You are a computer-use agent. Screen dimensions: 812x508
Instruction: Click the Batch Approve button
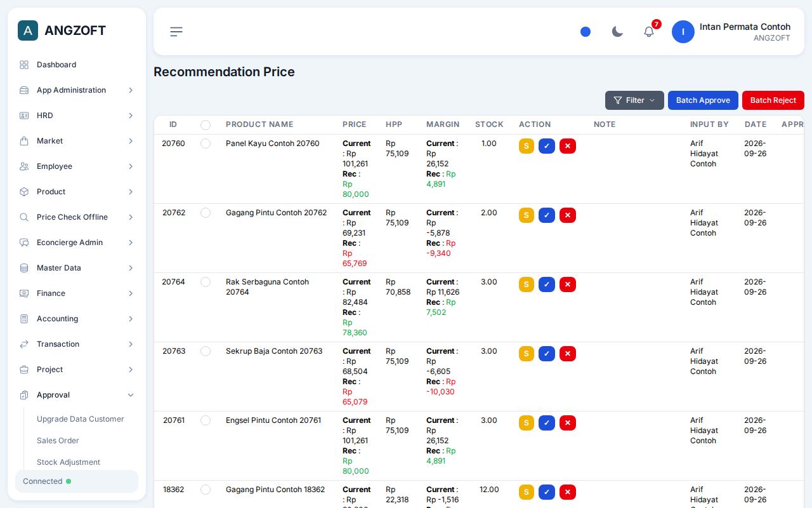(703, 100)
